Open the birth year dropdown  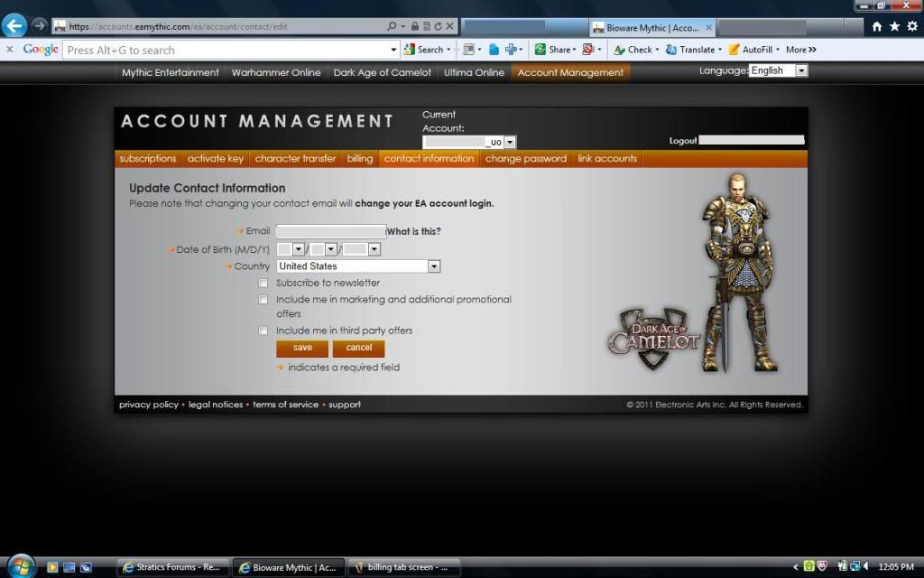click(362, 249)
